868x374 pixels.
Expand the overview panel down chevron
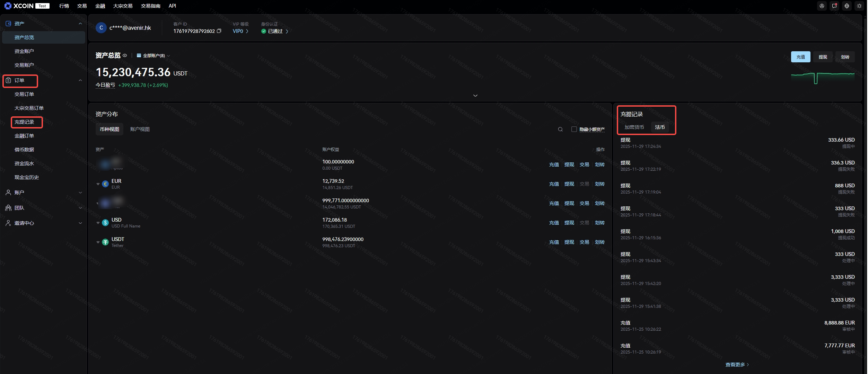(475, 96)
